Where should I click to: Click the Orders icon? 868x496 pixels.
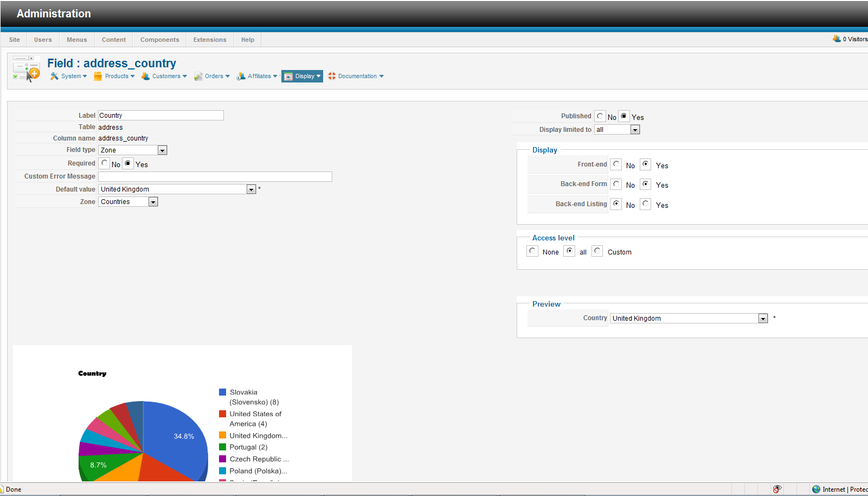click(x=198, y=77)
